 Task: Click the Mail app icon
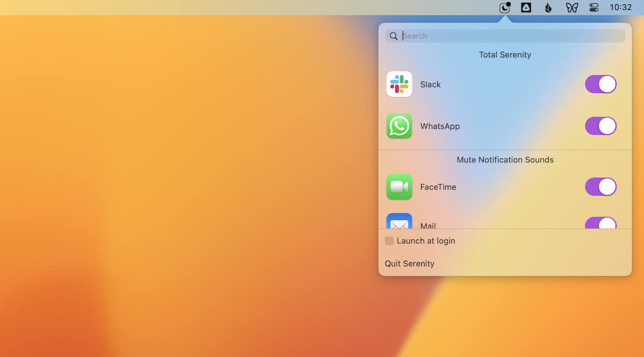click(x=399, y=223)
